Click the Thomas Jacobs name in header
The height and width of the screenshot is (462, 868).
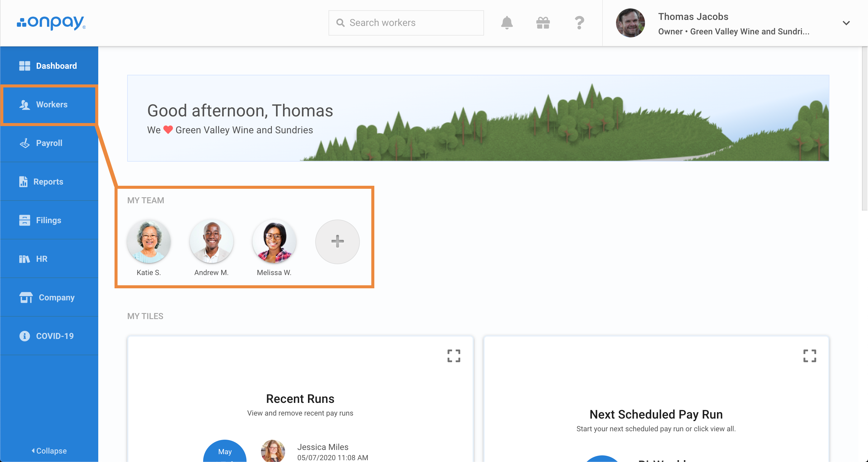click(693, 17)
